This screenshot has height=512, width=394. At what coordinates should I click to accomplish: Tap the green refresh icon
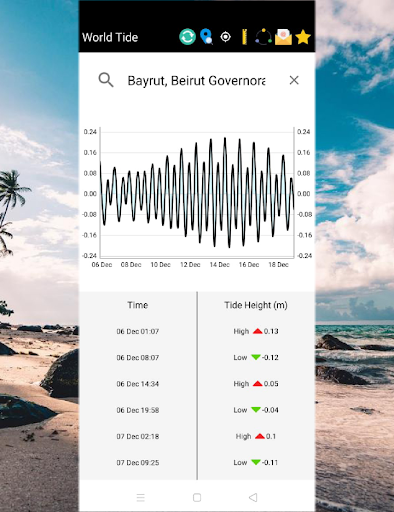[187, 37]
